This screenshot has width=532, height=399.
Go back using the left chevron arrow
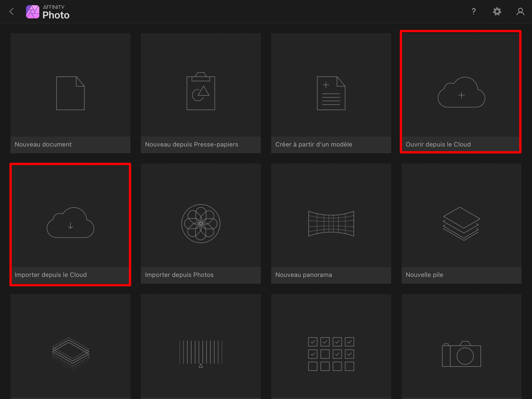[11, 11]
